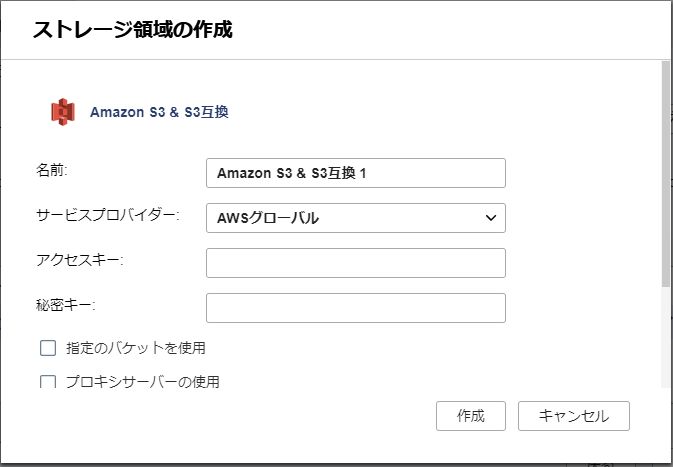Click the キャンセル button
This screenshot has width=673, height=467.
pyautogui.click(x=574, y=416)
